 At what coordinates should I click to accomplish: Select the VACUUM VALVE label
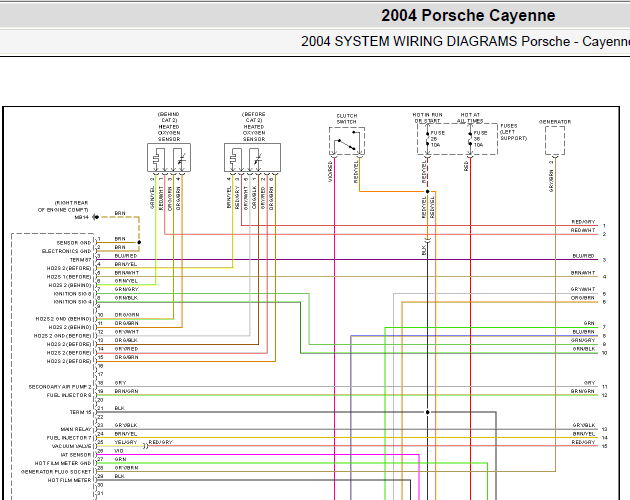point(72,446)
